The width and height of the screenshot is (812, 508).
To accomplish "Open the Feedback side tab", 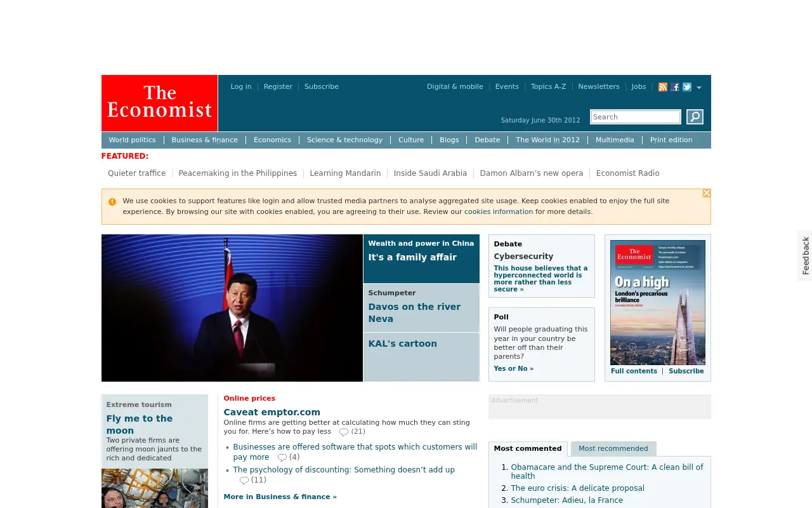I will click(x=805, y=255).
